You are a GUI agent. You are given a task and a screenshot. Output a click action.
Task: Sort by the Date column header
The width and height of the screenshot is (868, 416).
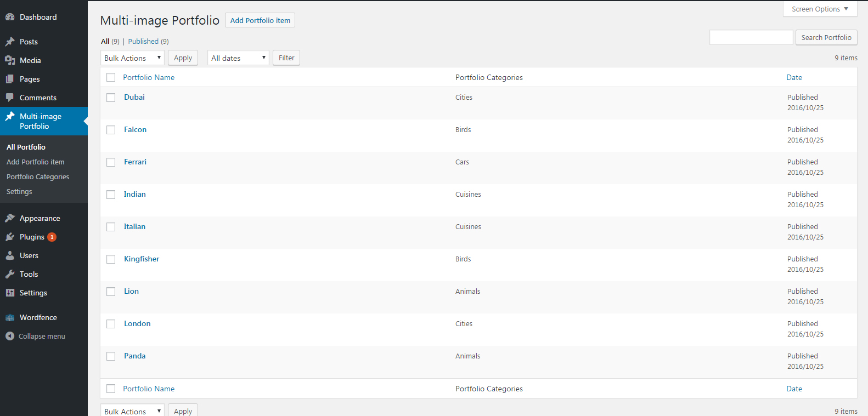(794, 77)
